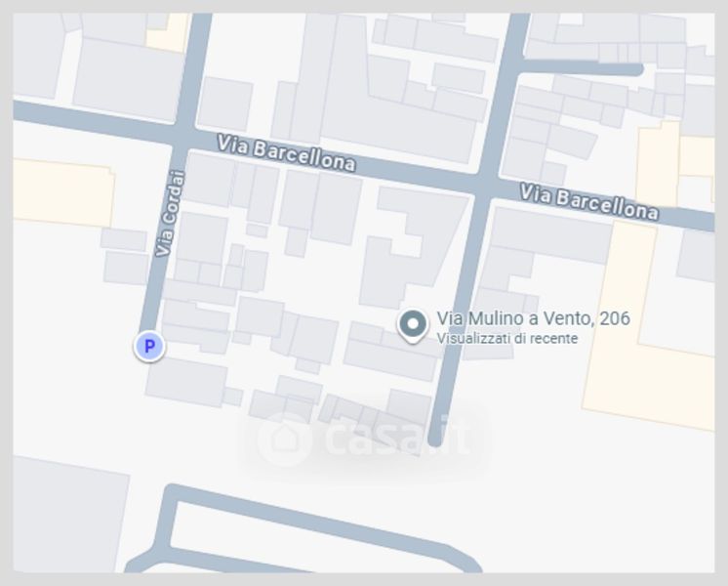The image size is (728, 586).
Task: Click the beige building on the left edge
Action: click(x=62, y=192)
